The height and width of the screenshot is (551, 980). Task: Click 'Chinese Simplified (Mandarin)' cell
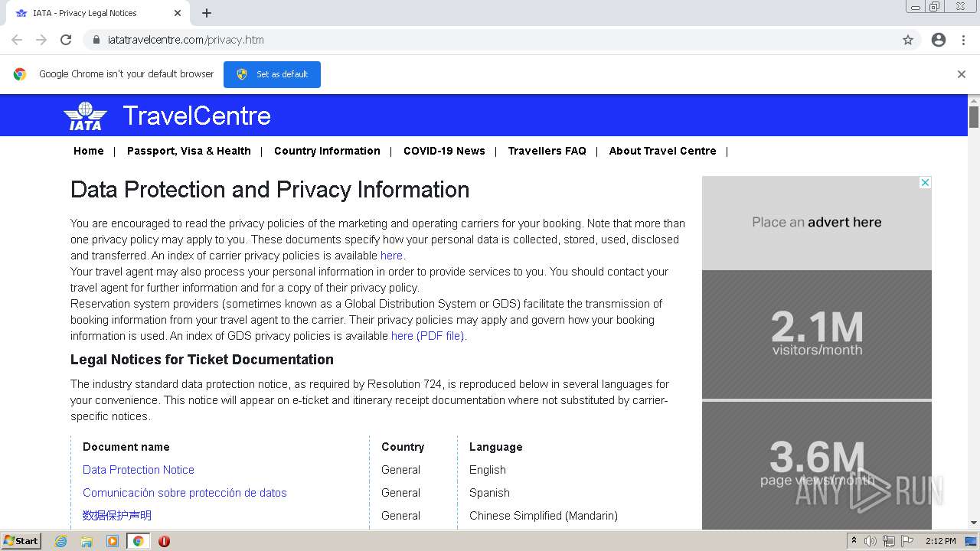coord(544,516)
